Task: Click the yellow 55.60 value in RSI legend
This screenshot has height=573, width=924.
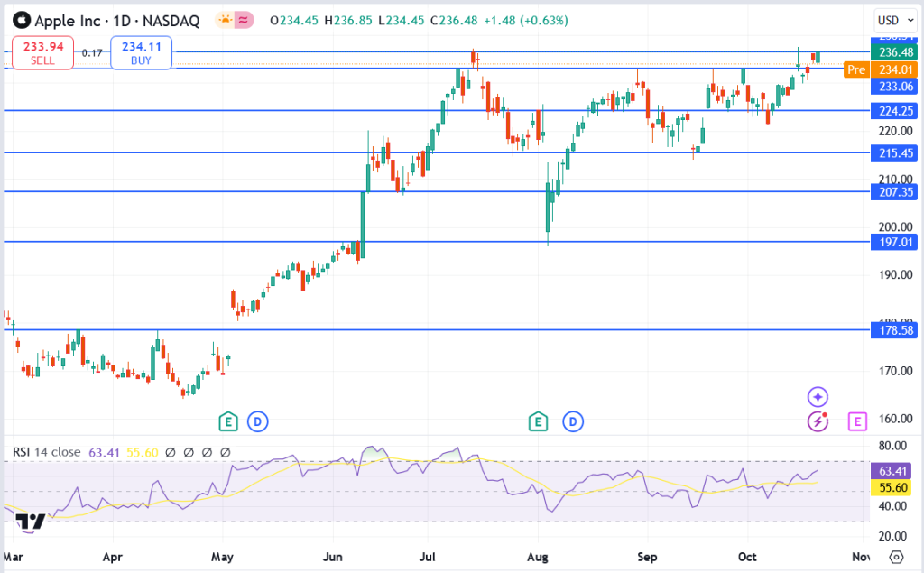Action: click(x=142, y=453)
